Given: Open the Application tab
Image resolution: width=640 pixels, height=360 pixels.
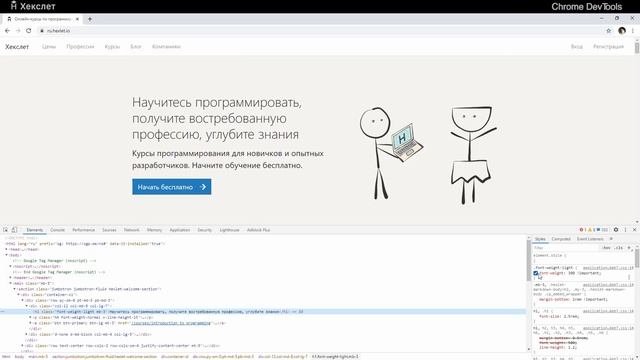Looking at the screenshot, I should coord(180,230).
